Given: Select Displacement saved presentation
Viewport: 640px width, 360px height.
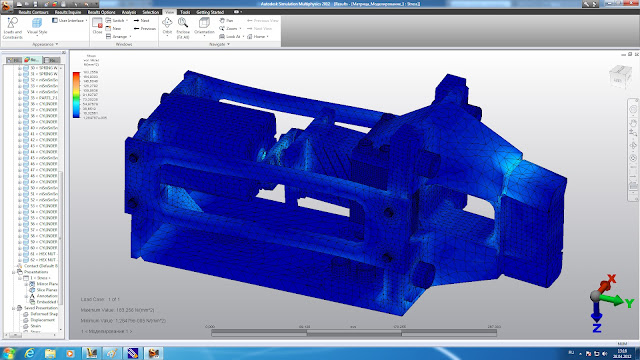Looking at the screenshot, I should pos(42,320).
